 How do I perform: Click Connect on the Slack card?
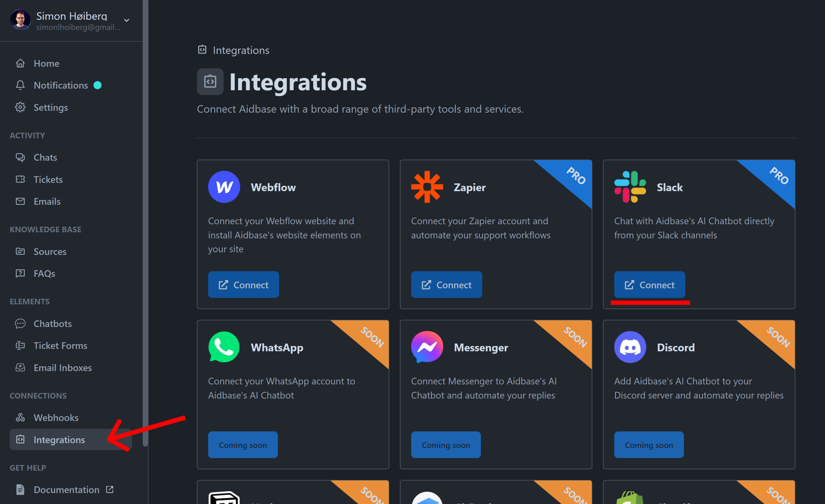click(649, 284)
